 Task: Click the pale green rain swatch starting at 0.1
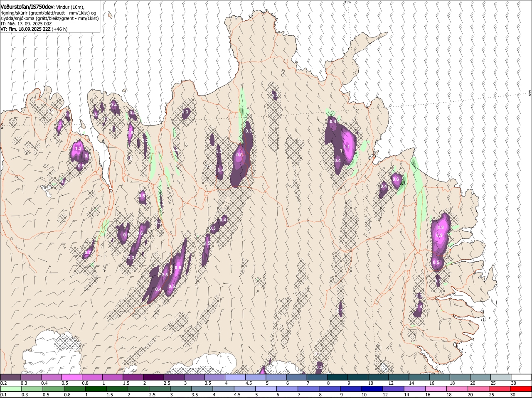click(x=11, y=389)
